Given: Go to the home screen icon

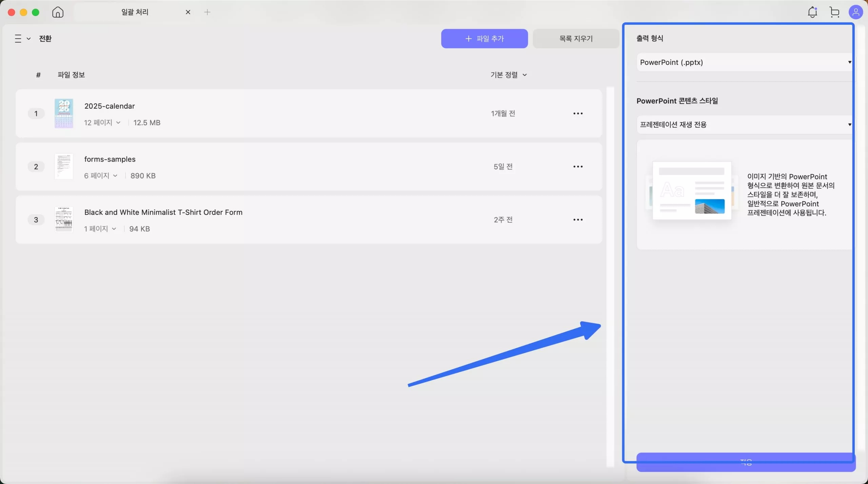Looking at the screenshot, I should pos(58,12).
